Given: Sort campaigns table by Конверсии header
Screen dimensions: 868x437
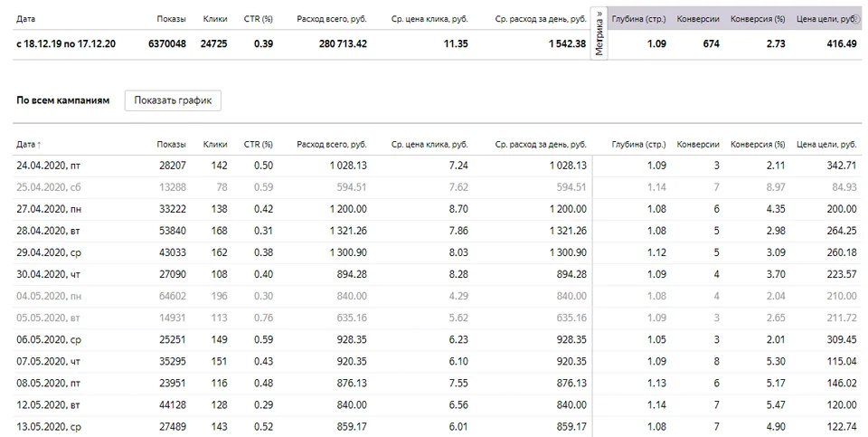Looking at the screenshot, I should point(697,144).
